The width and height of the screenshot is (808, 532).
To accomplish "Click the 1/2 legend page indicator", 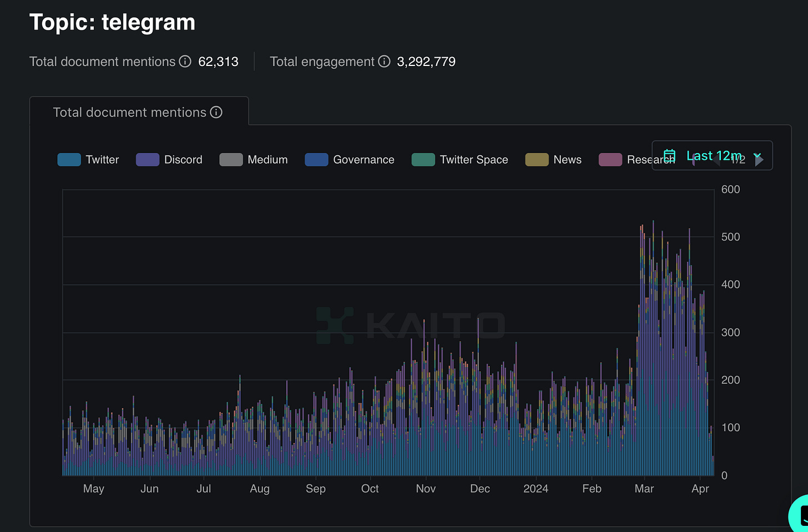I will pyautogui.click(x=738, y=160).
